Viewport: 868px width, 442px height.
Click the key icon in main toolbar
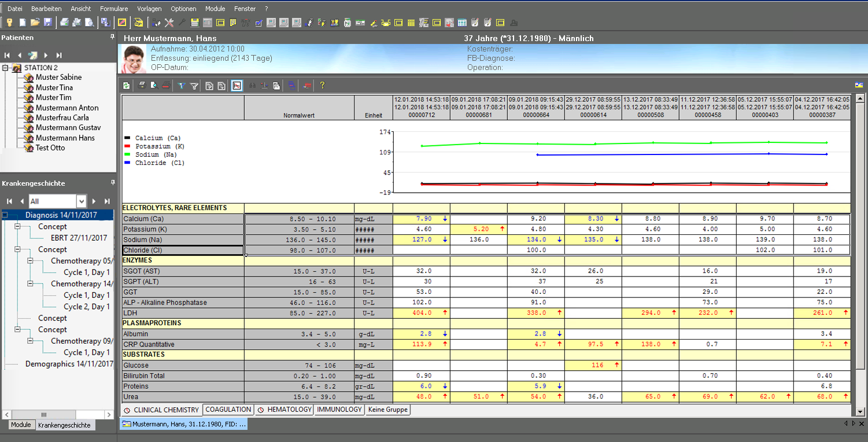(10, 23)
